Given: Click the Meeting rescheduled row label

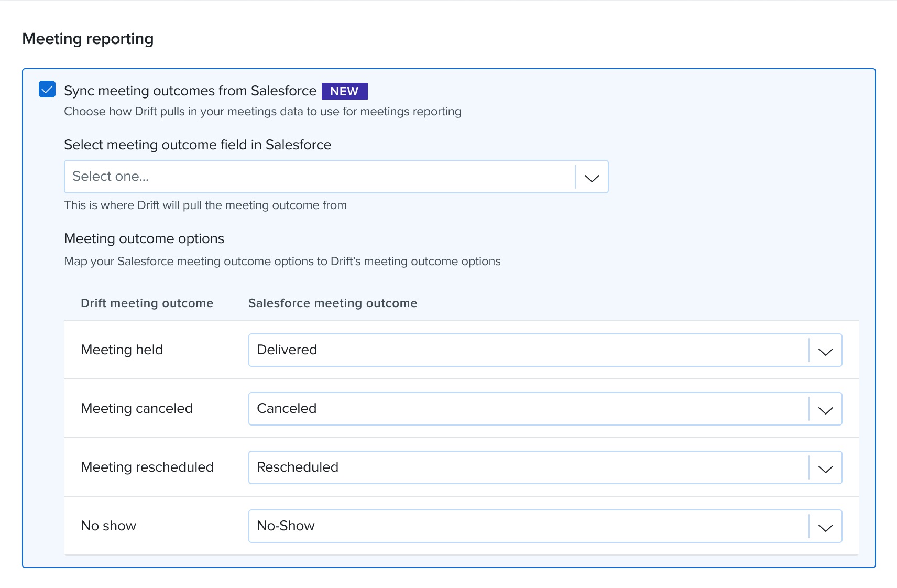Looking at the screenshot, I should tap(147, 467).
